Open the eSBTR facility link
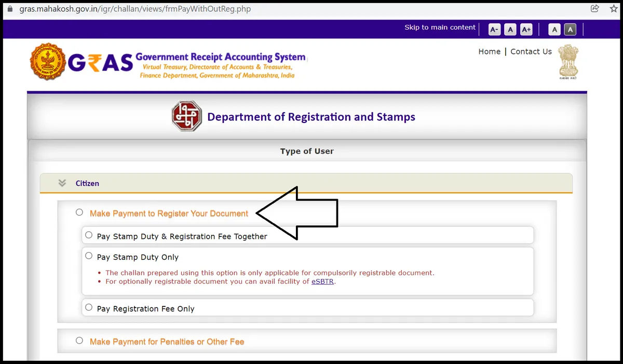Screen dimensions: 623x364 [322, 282]
